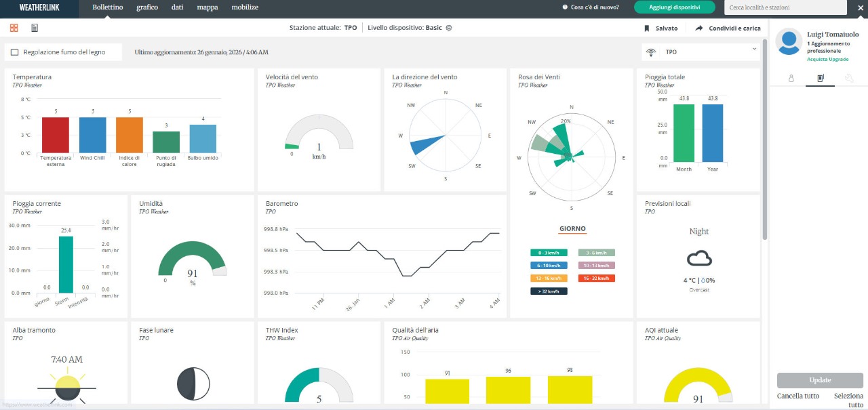Viewport: 868px width, 410px height.
Task: Open the grafico tab
Action: tap(147, 7)
